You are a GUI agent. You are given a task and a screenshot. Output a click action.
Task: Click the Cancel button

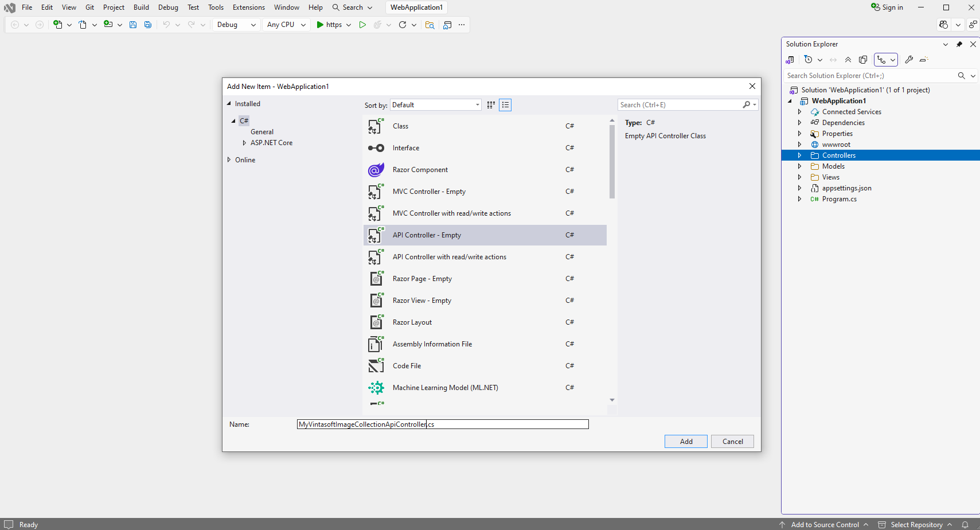pos(732,441)
